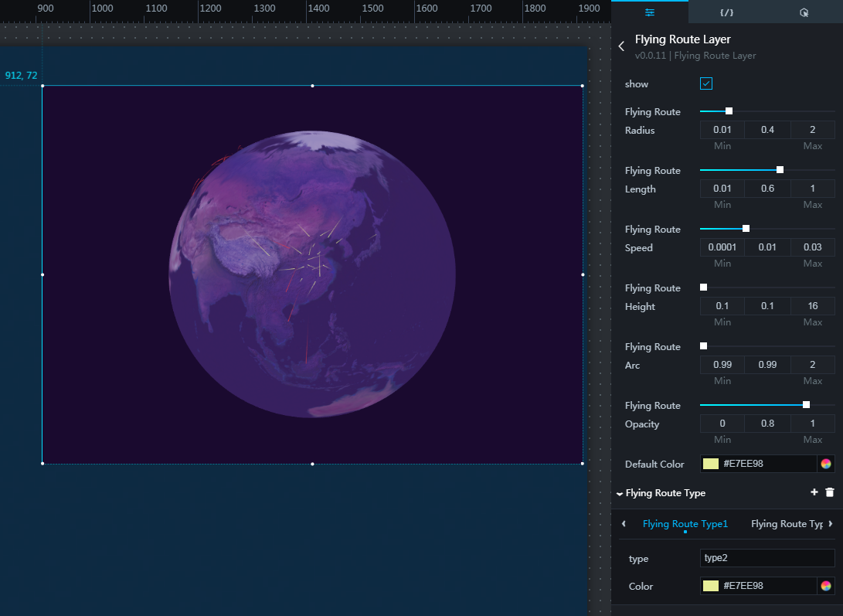Edit the Opacity current value 0.8

767,423
